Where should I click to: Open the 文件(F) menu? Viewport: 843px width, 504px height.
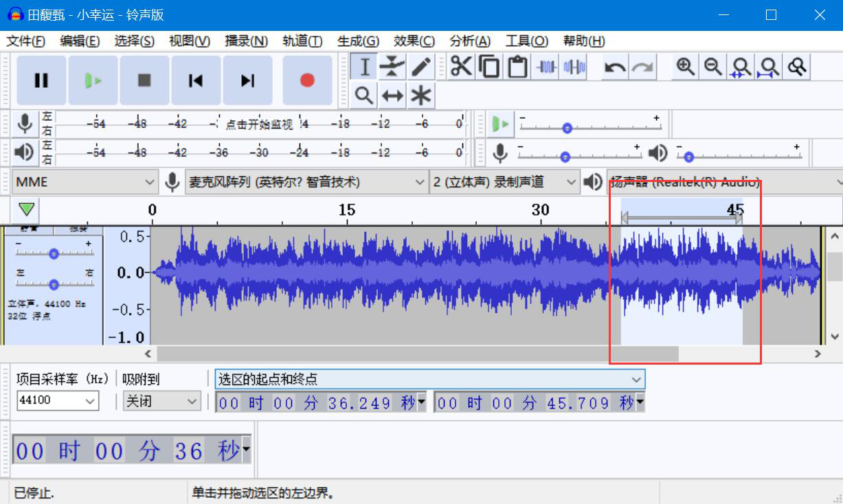tap(26, 41)
